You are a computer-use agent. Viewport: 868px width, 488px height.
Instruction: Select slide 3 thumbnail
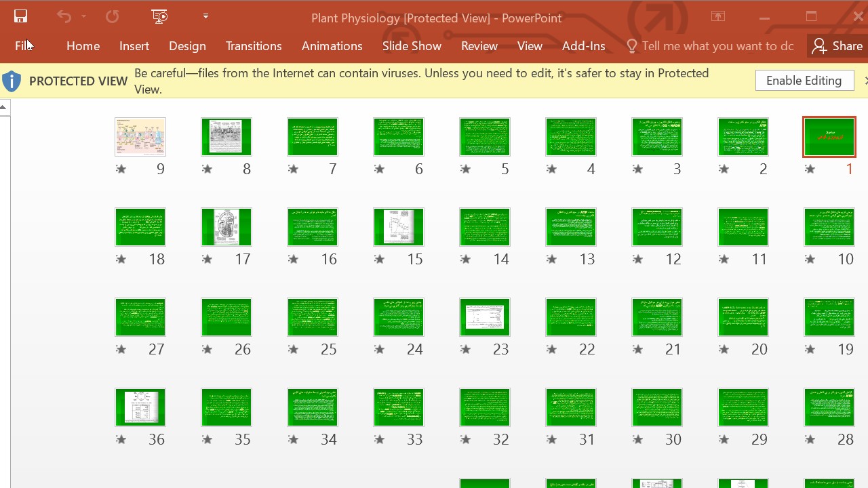point(657,137)
